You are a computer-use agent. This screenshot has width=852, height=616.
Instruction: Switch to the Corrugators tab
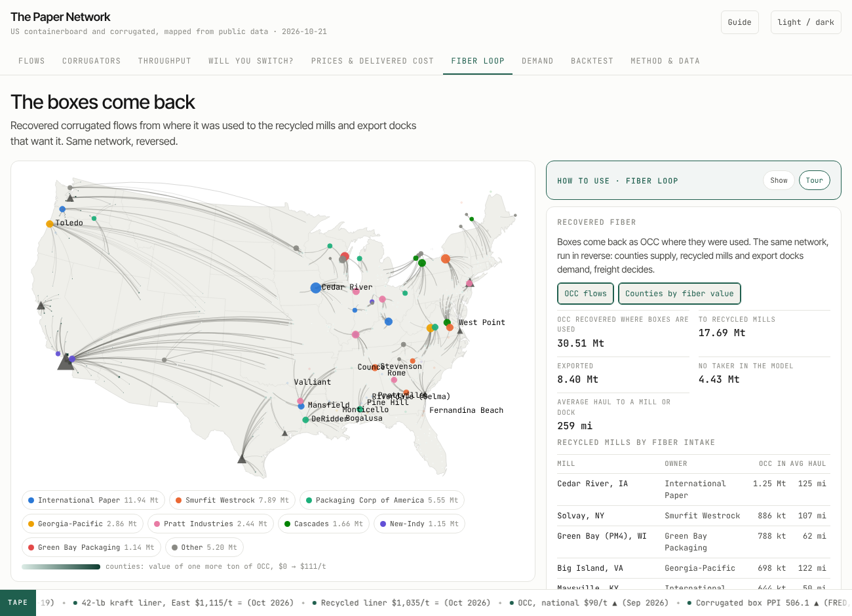click(x=92, y=61)
